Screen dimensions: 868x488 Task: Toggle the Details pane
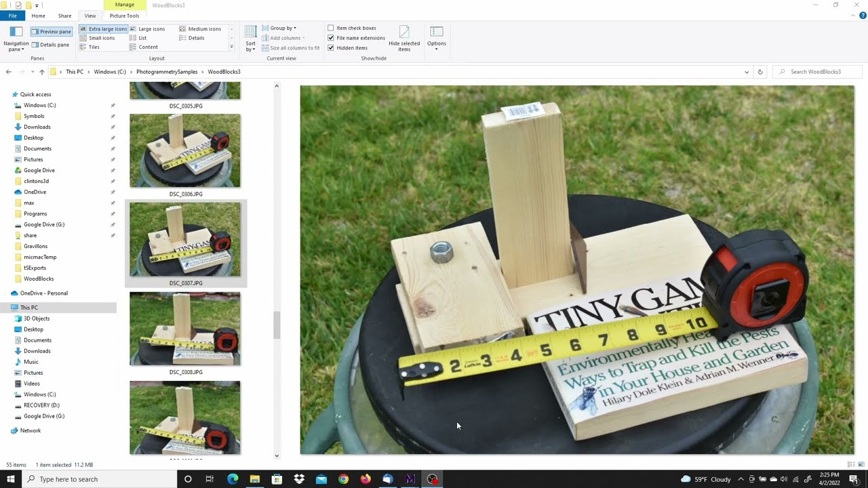(51, 45)
